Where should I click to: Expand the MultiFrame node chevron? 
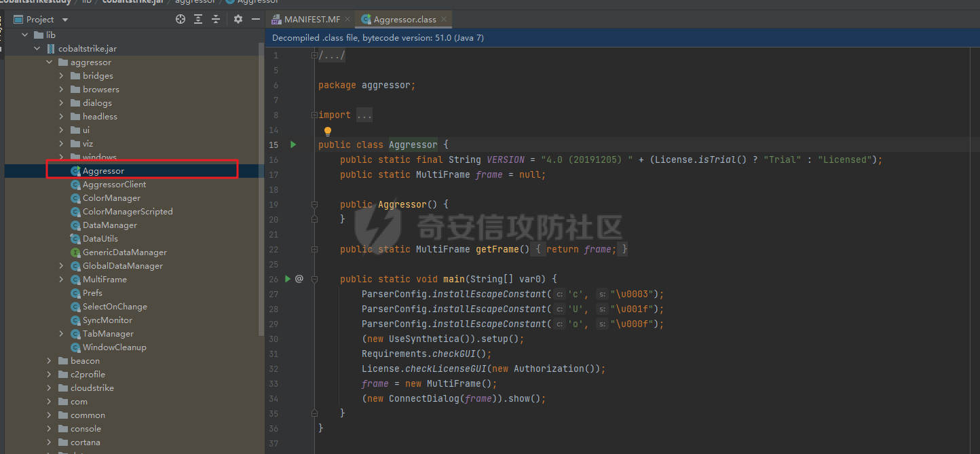pyautogui.click(x=62, y=280)
